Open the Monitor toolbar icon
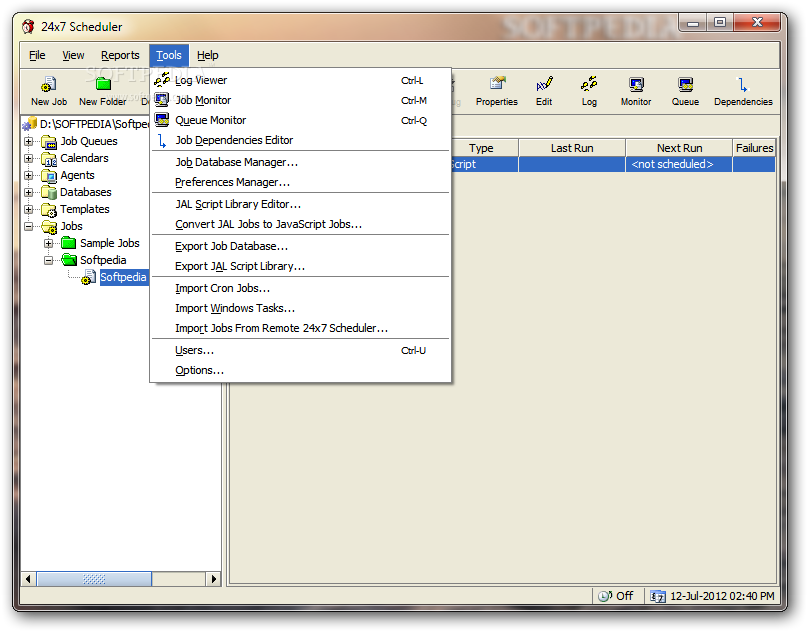 click(636, 84)
